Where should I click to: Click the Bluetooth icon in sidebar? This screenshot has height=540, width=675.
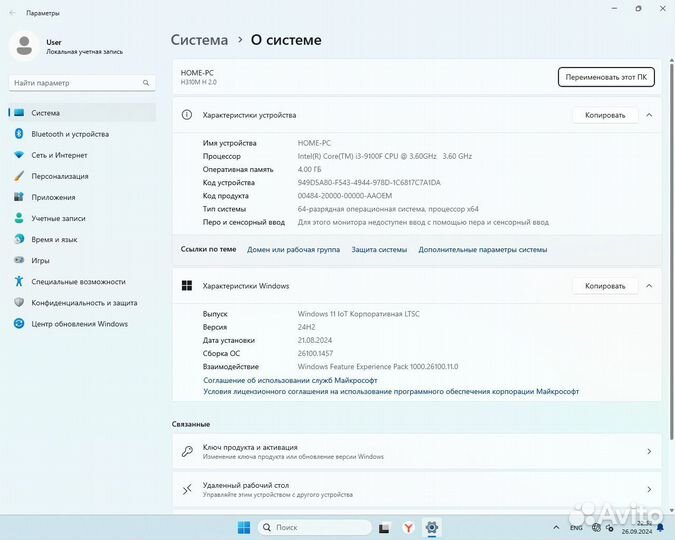point(19,133)
